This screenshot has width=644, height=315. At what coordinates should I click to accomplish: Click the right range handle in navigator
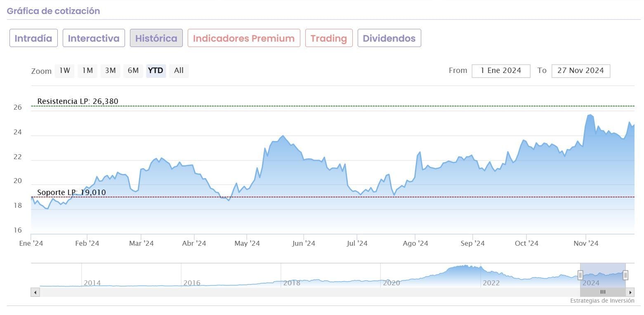(x=625, y=275)
